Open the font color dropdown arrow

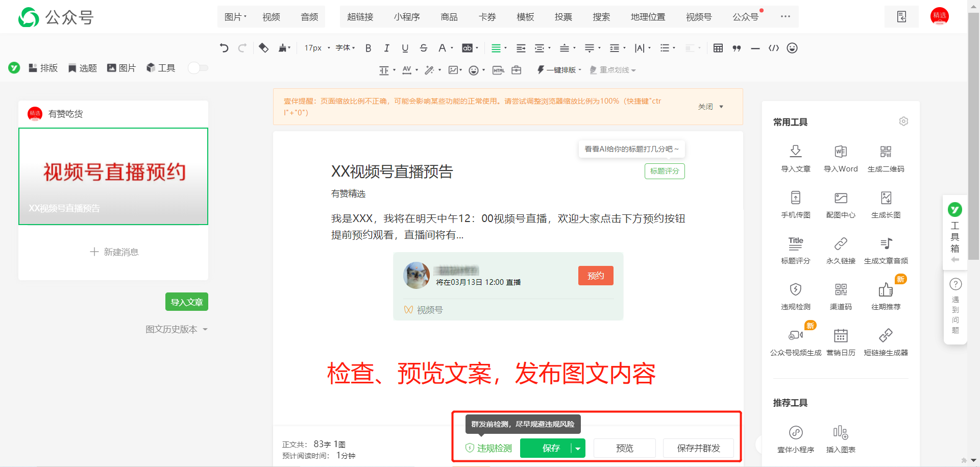click(x=452, y=48)
